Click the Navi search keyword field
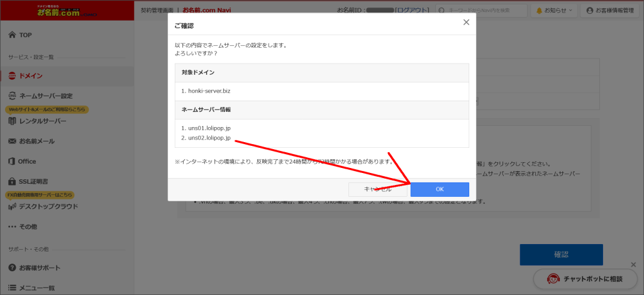 (x=481, y=11)
